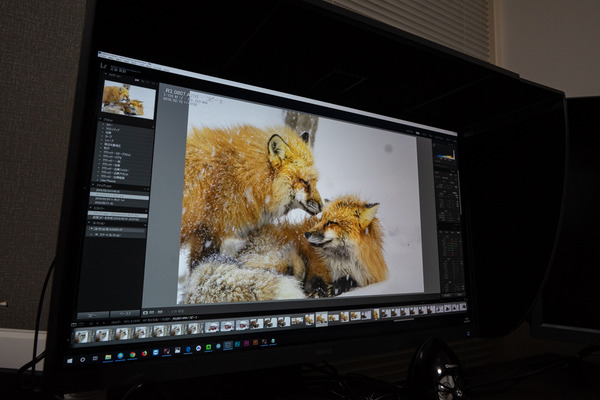This screenshot has width=600, height=400.
Task: Select the highlighted snapshot entry
Action: click(x=119, y=196)
